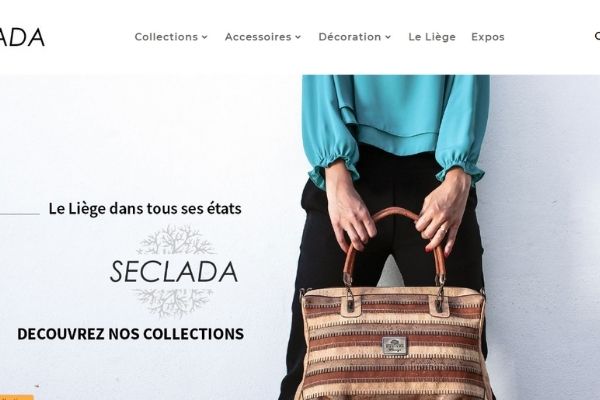Visit the Expos page link
Image resolution: width=600 pixels, height=400 pixels.
(488, 37)
